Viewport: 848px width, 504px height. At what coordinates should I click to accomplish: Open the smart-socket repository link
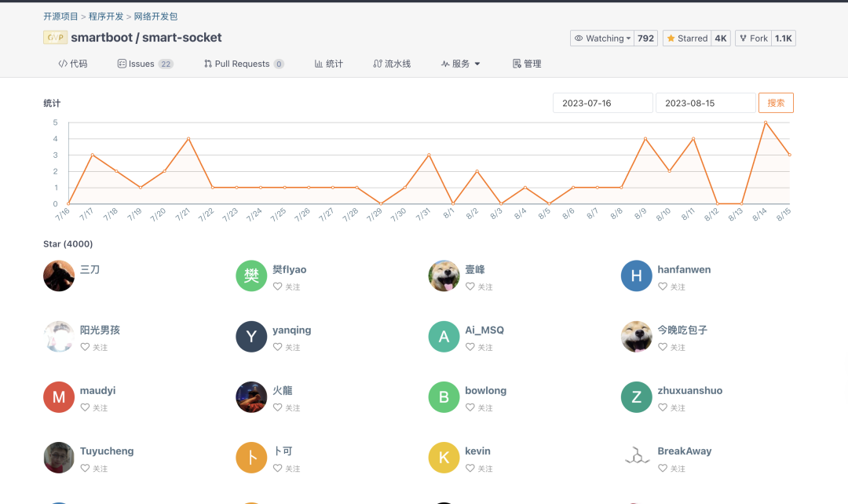tap(181, 38)
